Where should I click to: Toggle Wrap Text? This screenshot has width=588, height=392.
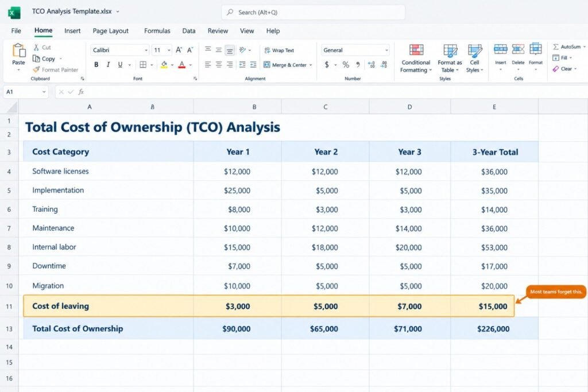click(x=279, y=50)
